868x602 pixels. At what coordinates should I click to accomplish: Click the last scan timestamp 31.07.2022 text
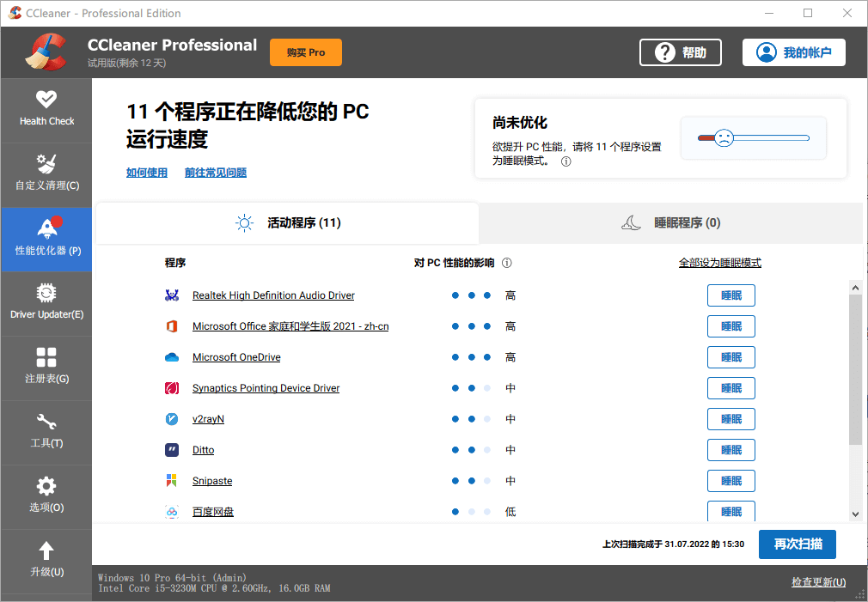(673, 544)
